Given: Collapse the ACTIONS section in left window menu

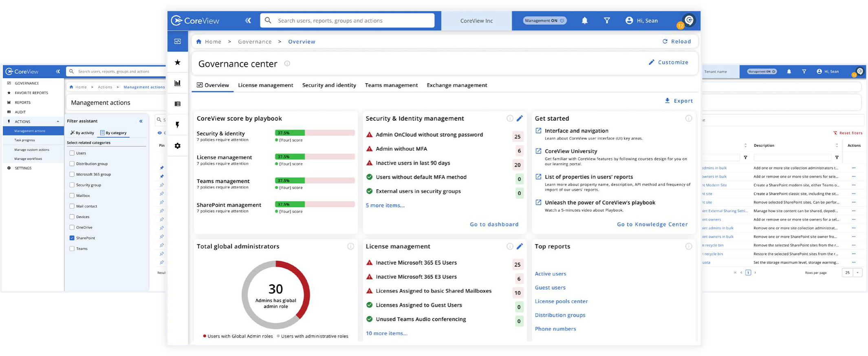Looking at the screenshot, I should point(58,122).
